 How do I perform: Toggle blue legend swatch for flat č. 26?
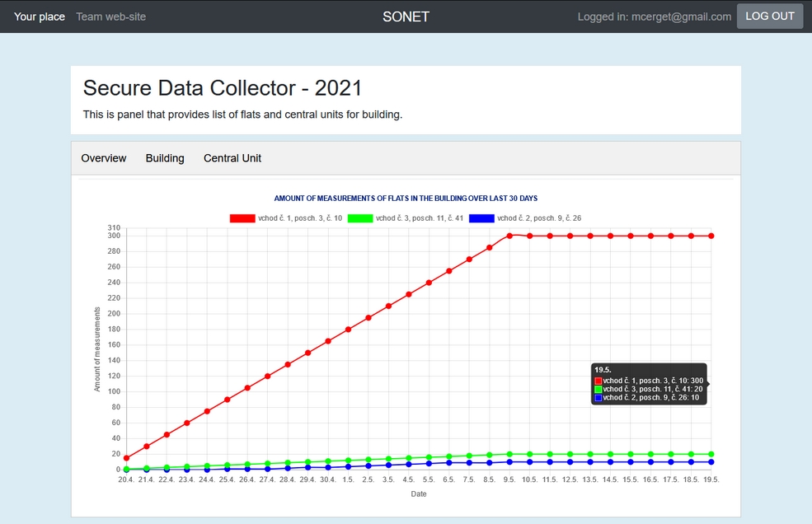[481, 218]
